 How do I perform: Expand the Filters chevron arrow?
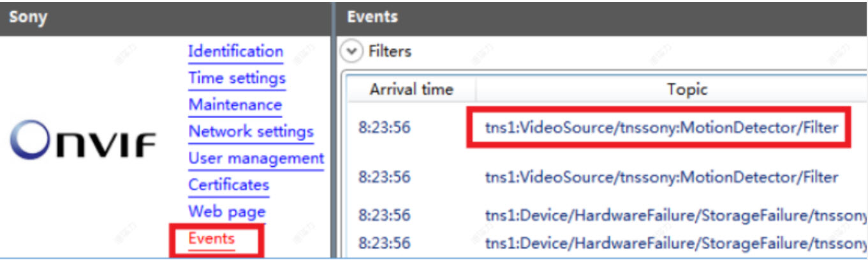click(x=351, y=51)
